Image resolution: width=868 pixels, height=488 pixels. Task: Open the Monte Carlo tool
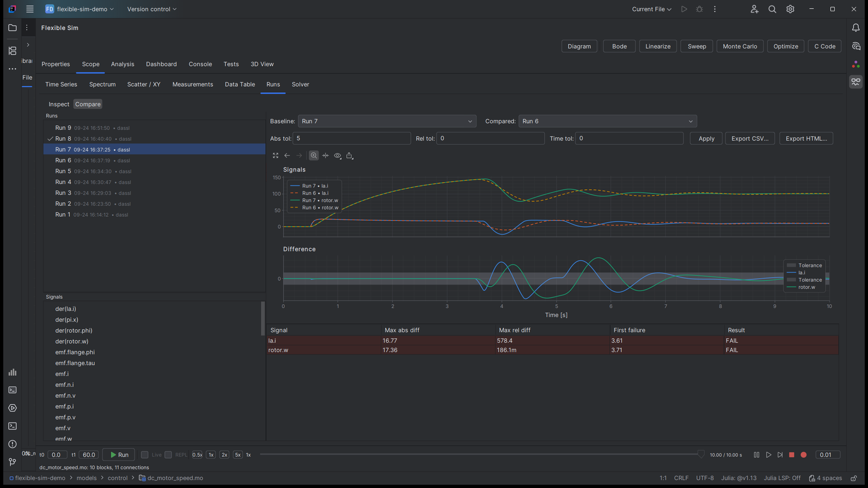tap(740, 47)
